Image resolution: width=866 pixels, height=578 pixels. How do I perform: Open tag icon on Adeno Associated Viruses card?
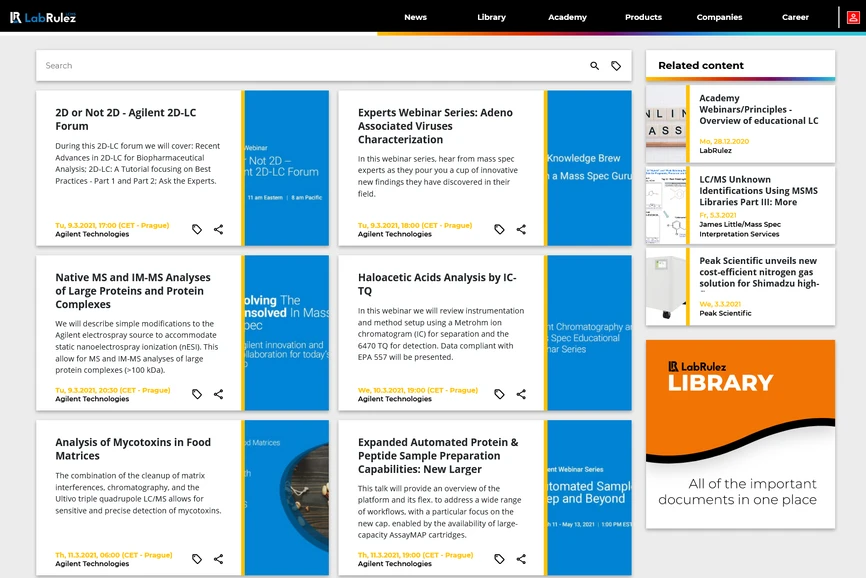pos(499,229)
